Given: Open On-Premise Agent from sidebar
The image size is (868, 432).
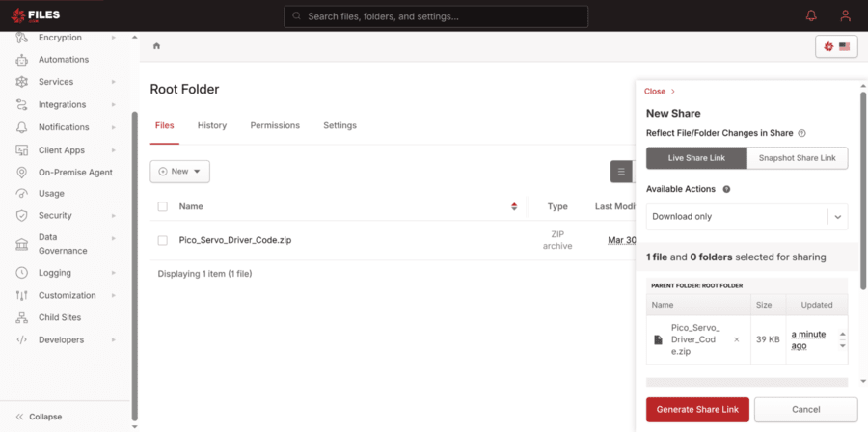Looking at the screenshot, I should (75, 173).
